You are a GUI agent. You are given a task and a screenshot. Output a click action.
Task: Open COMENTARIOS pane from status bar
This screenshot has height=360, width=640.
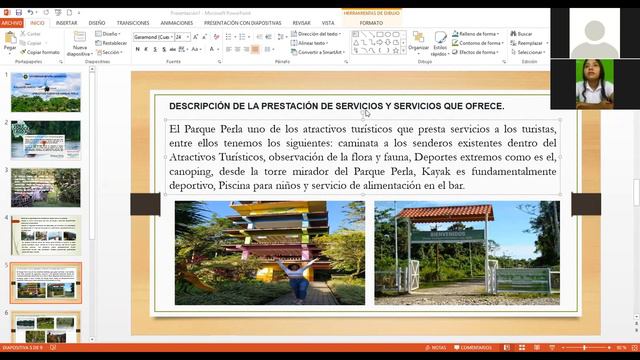point(473,348)
